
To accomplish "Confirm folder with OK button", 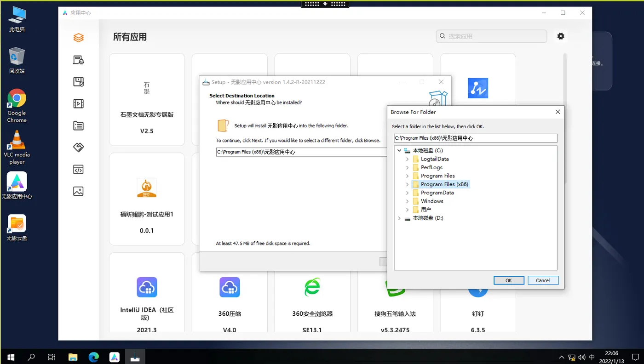I will [509, 280].
